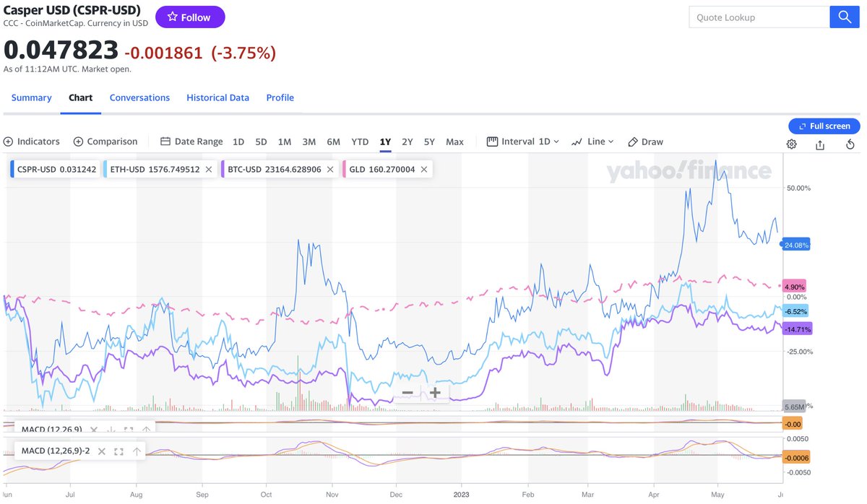Screen dimensions: 867x504
Task: Click the star Follow button
Action: point(190,17)
